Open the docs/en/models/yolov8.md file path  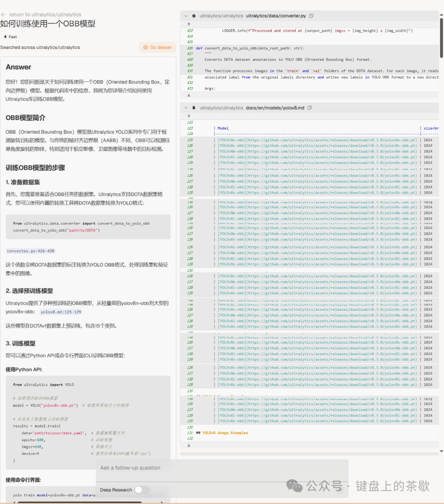pos(275,108)
